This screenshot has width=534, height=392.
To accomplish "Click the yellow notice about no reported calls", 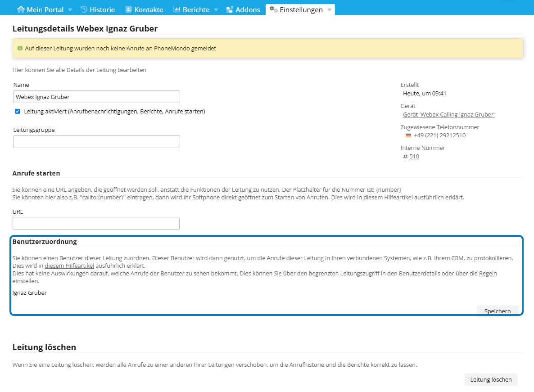I will (x=268, y=48).
